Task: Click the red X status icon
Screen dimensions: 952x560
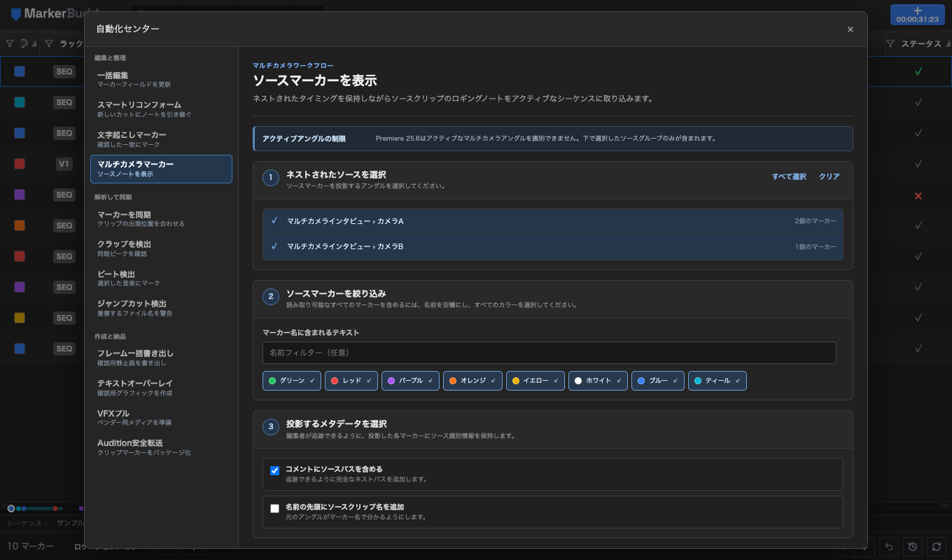Action: tap(918, 195)
